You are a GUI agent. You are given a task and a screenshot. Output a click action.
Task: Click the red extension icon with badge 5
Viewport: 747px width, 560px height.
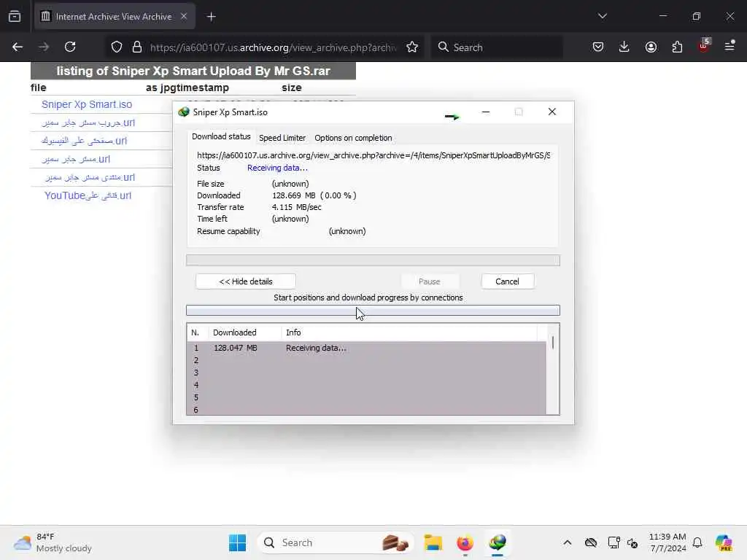click(704, 46)
